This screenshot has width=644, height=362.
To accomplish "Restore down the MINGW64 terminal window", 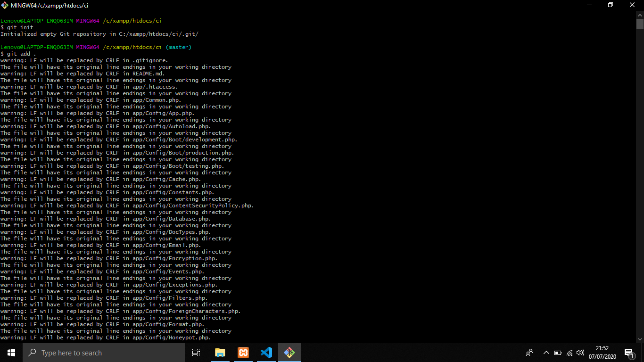I will (611, 5).
